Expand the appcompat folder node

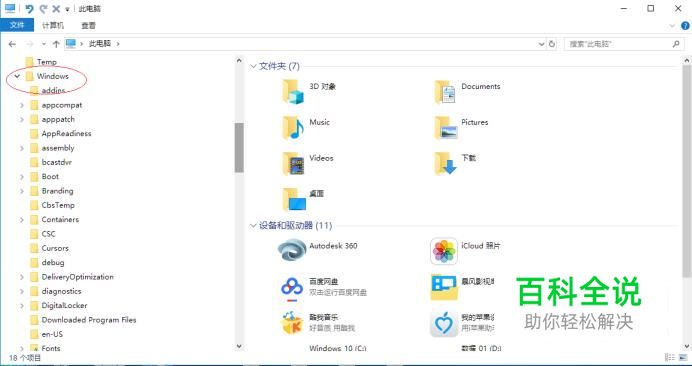(x=22, y=105)
